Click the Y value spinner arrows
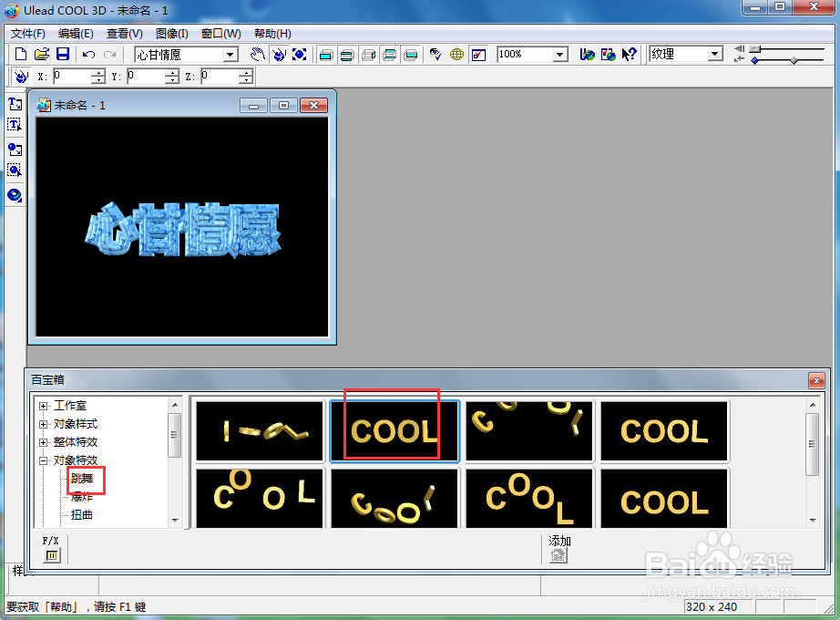 pos(172,77)
